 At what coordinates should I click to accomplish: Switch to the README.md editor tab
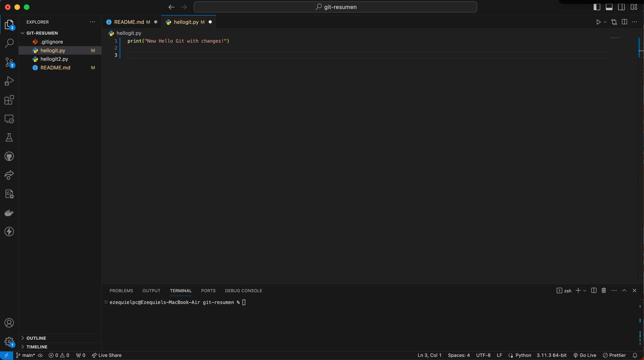tap(129, 22)
